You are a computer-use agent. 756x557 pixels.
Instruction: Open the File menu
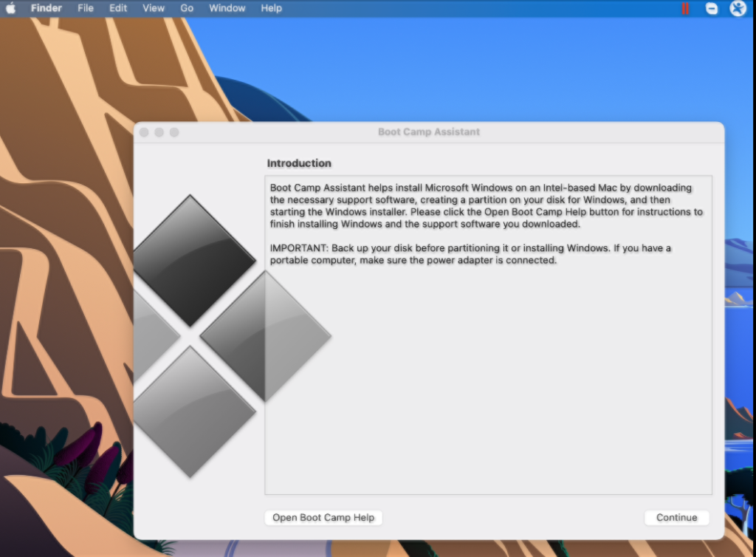[x=86, y=8]
